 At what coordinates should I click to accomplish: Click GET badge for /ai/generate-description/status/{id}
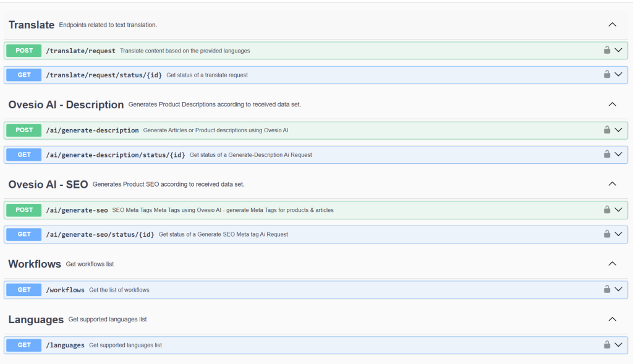point(24,154)
